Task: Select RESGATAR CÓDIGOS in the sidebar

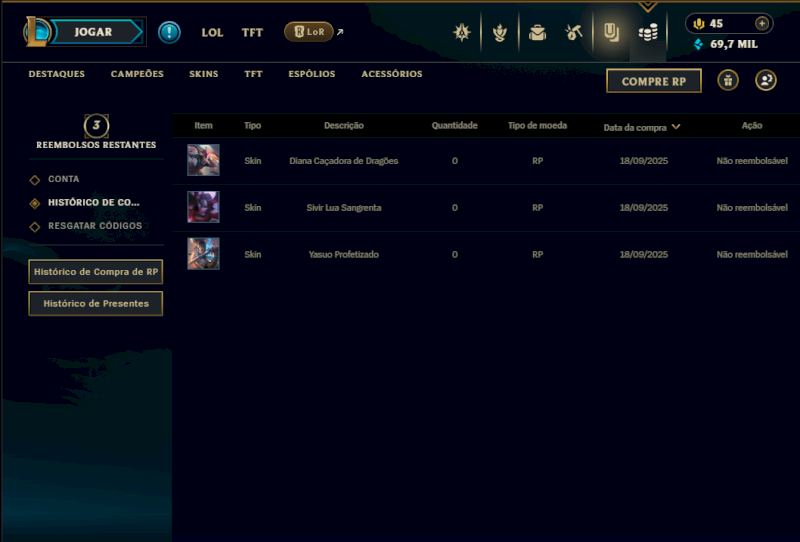Action: click(95, 226)
